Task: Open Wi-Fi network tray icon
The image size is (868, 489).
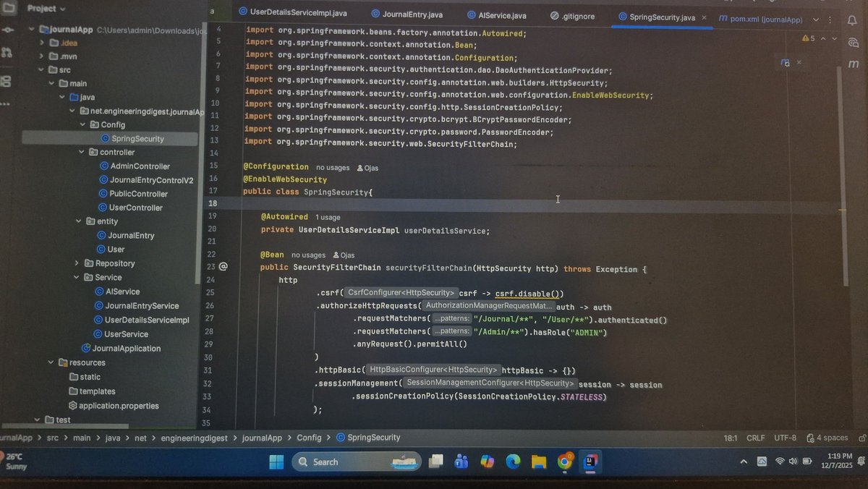Action: pyautogui.click(x=780, y=462)
